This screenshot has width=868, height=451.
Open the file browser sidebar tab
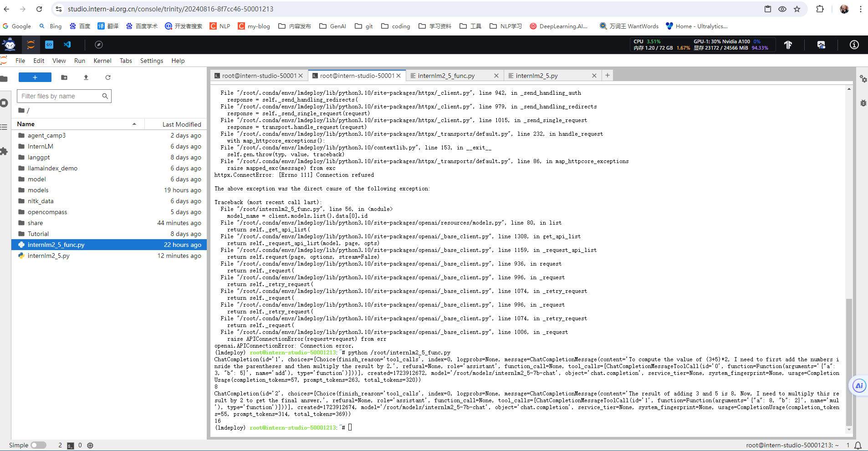point(4,79)
